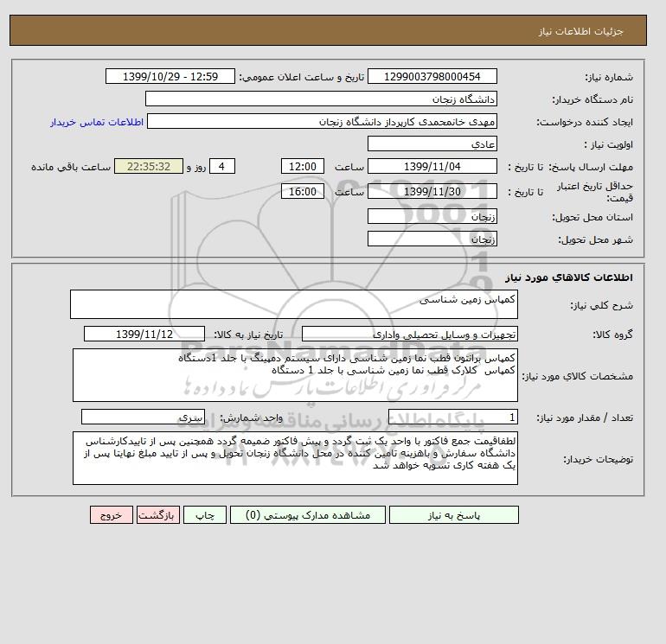
Task: Click the priority field 'عادي'
Action: point(432,143)
